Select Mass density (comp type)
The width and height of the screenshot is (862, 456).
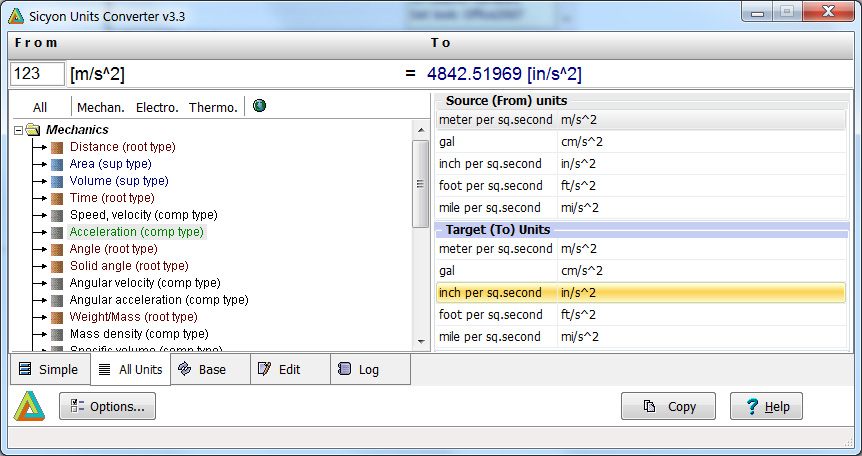[139, 334]
